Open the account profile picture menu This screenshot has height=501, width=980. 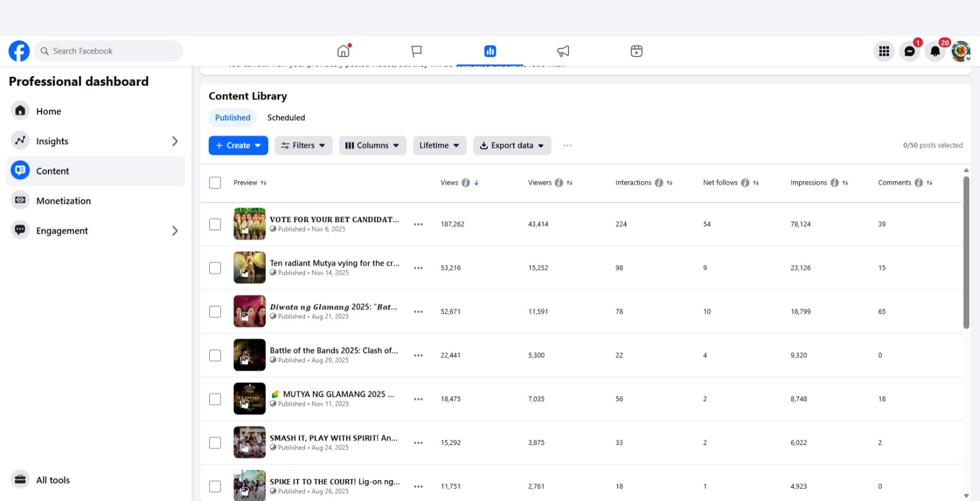point(961,51)
